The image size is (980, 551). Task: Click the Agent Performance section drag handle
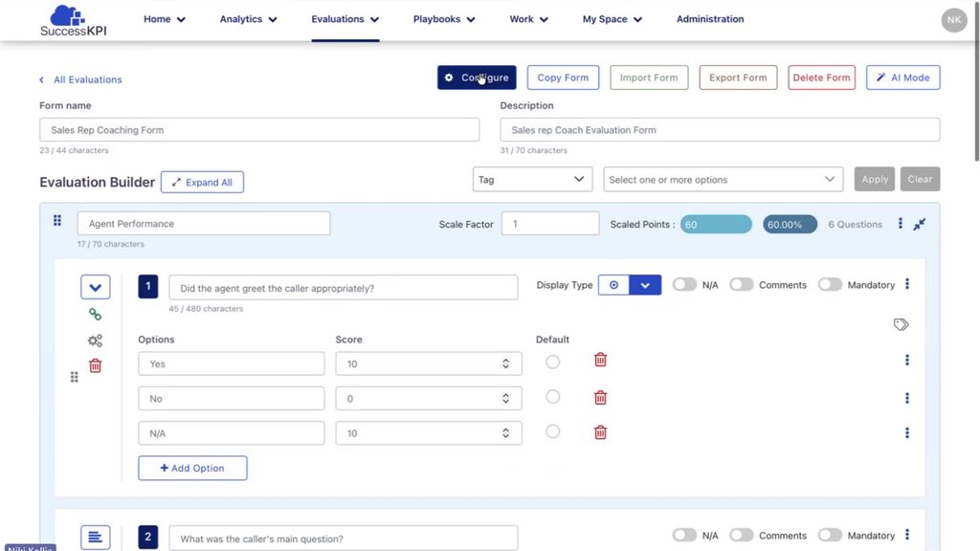pos(57,221)
